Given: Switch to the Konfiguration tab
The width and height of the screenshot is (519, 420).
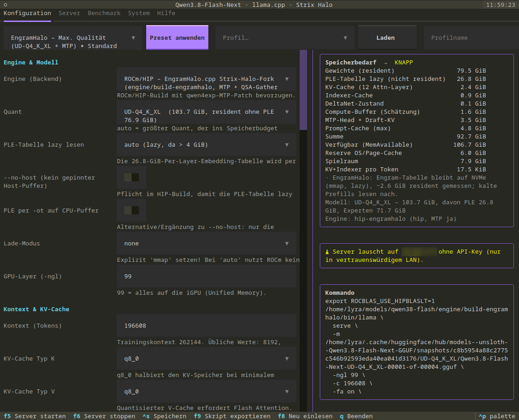Looking at the screenshot, I should 27,13.
